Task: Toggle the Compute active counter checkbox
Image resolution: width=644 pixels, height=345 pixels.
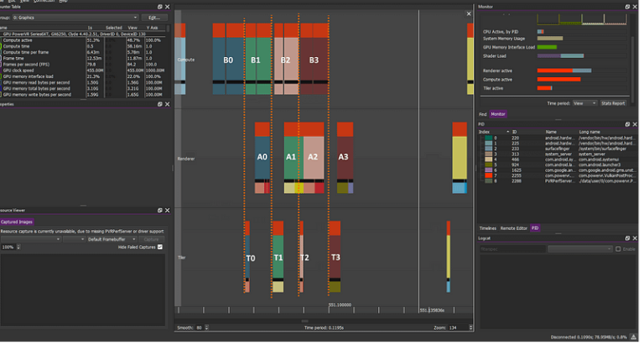Action: coord(1,40)
